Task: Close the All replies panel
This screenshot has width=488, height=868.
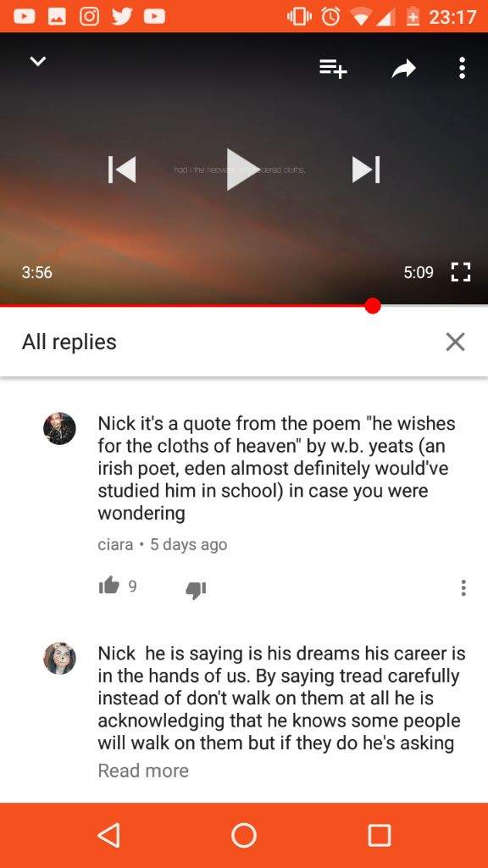Action: click(x=455, y=342)
